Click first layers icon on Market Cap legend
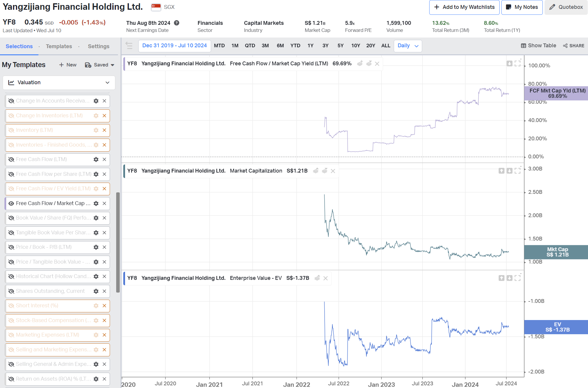The height and width of the screenshot is (388, 588). 316,171
